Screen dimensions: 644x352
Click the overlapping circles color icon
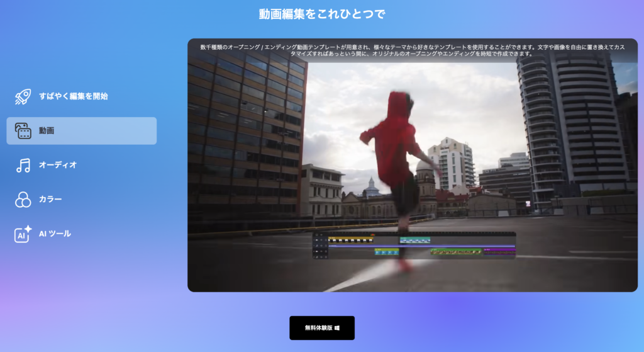[23, 200]
